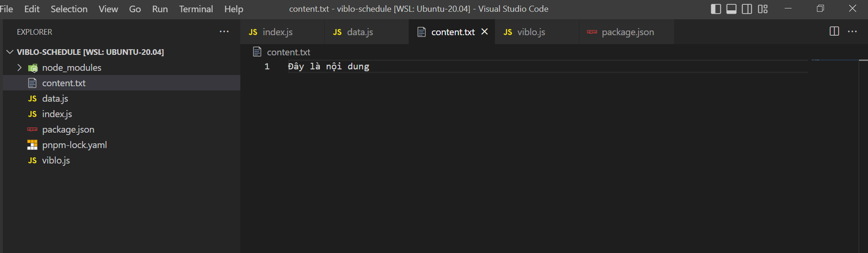This screenshot has height=253, width=868.
Task: Click the content.txt breadcrumb
Action: click(x=288, y=52)
